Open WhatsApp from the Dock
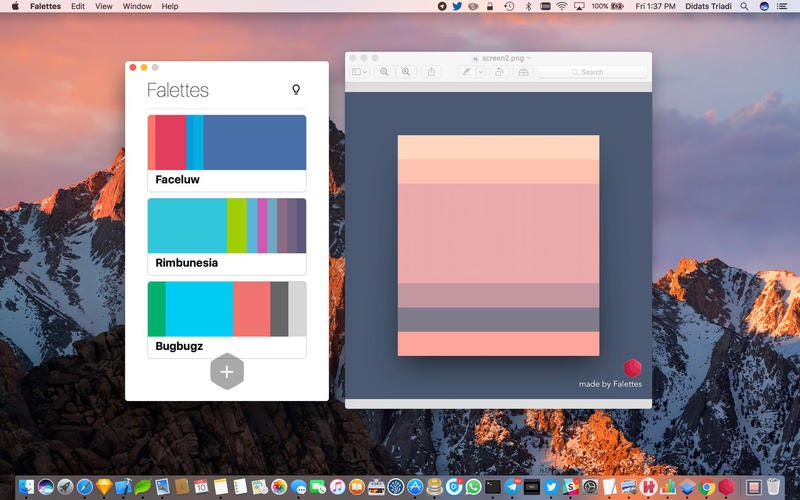The height and width of the screenshot is (500, 800). tap(473, 487)
